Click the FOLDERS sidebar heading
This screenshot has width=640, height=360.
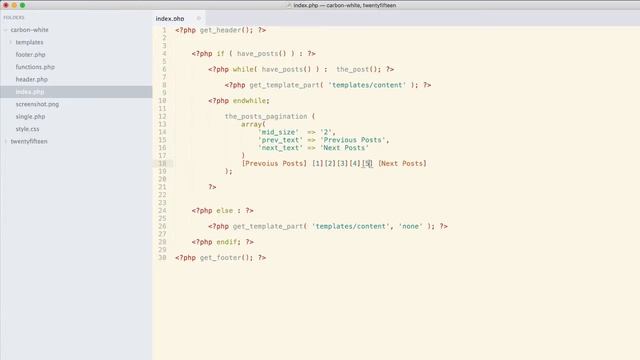14,18
